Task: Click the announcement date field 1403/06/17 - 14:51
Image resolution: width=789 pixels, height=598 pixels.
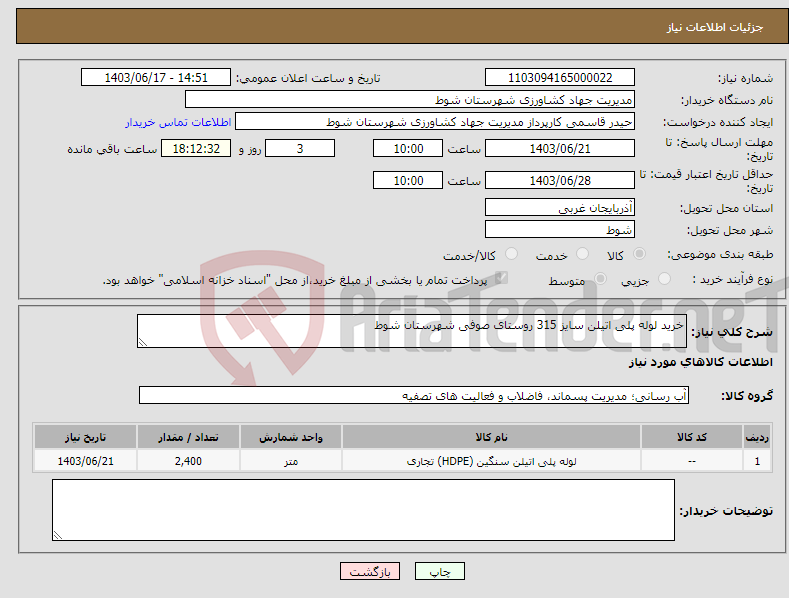Action: [x=156, y=78]
